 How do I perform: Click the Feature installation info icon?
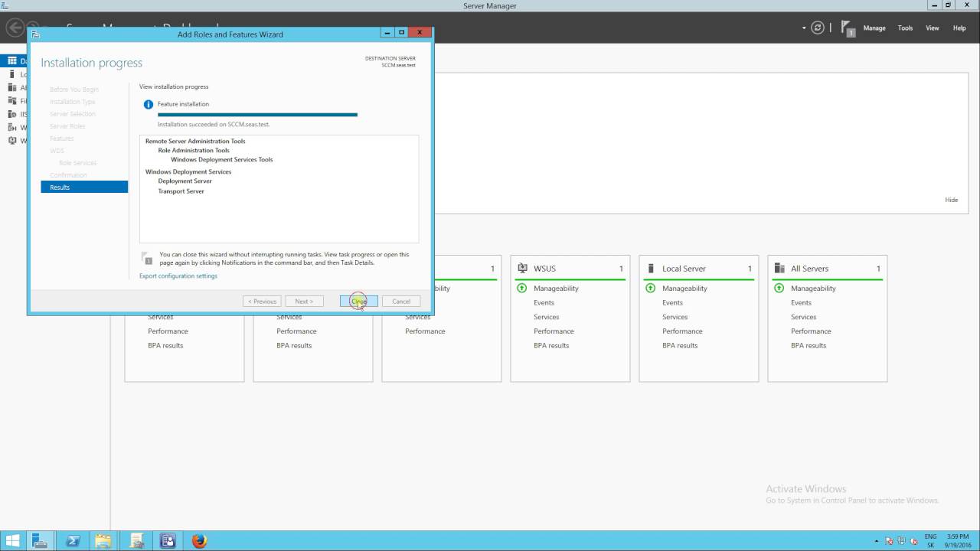tap(149, 104)
